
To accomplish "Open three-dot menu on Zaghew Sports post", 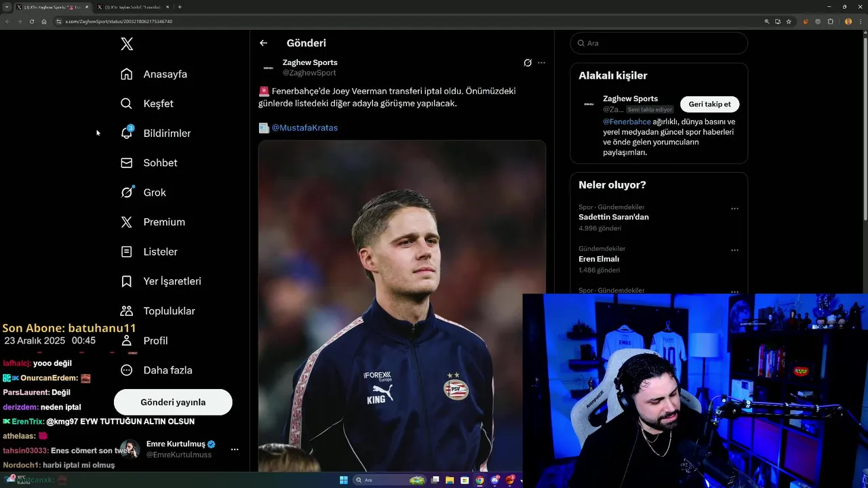I will 541,62.
